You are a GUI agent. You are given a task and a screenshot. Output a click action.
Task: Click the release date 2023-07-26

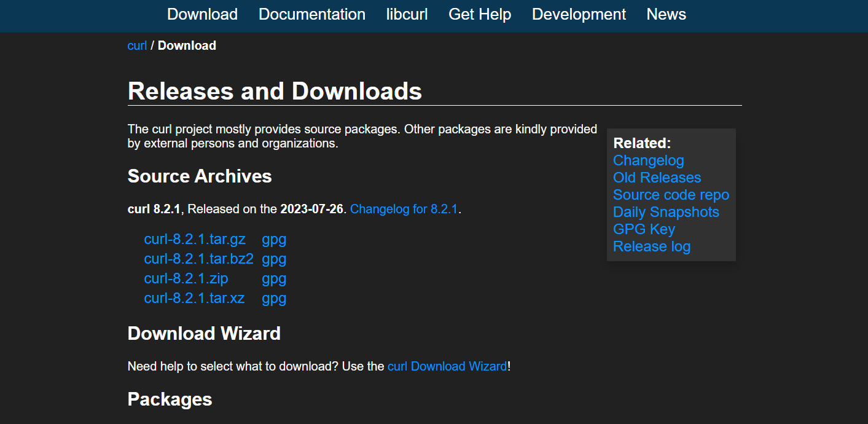tap(311, 209)
